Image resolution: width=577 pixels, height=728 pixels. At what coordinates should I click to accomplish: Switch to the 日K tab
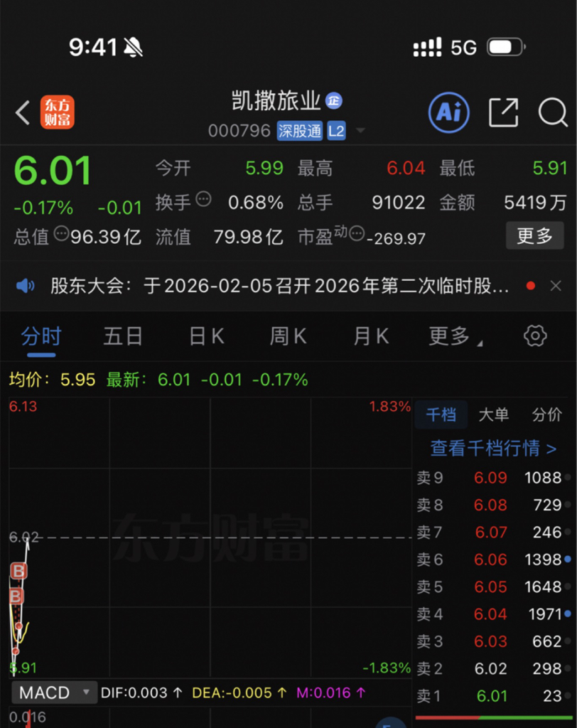207,336
